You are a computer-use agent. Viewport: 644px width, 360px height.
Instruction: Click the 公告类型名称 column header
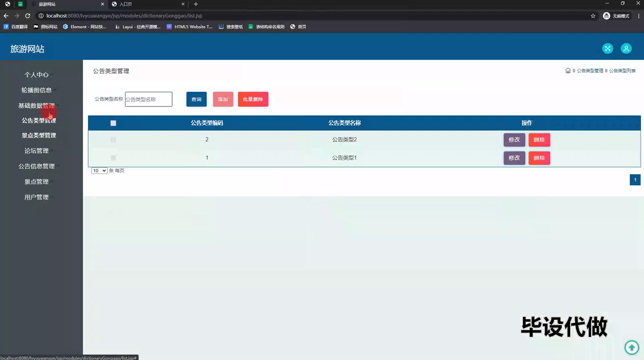[x=344, y=123]
